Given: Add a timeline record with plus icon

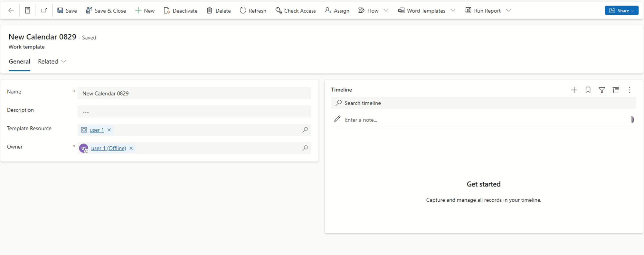Looking at the screenshot, I should 574,90.
